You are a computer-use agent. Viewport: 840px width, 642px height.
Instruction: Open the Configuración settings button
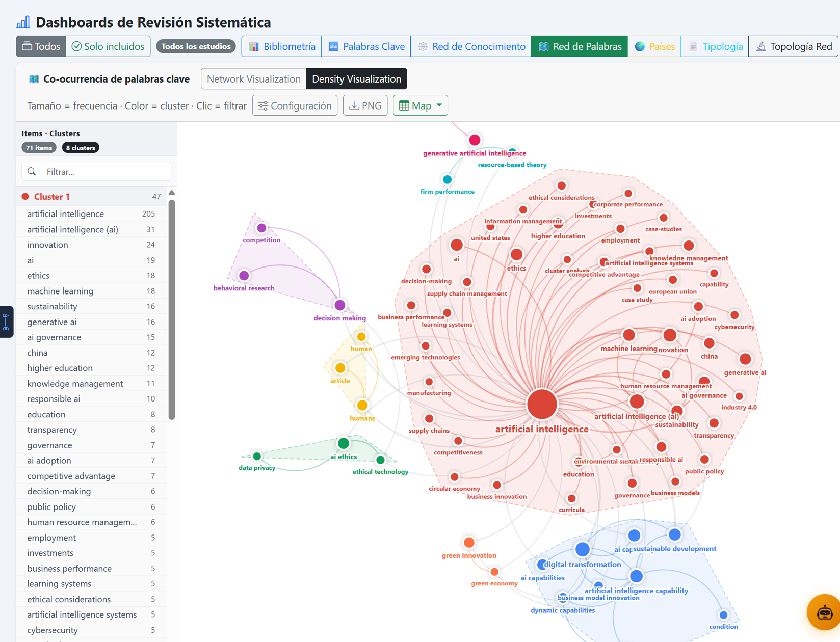295,105
